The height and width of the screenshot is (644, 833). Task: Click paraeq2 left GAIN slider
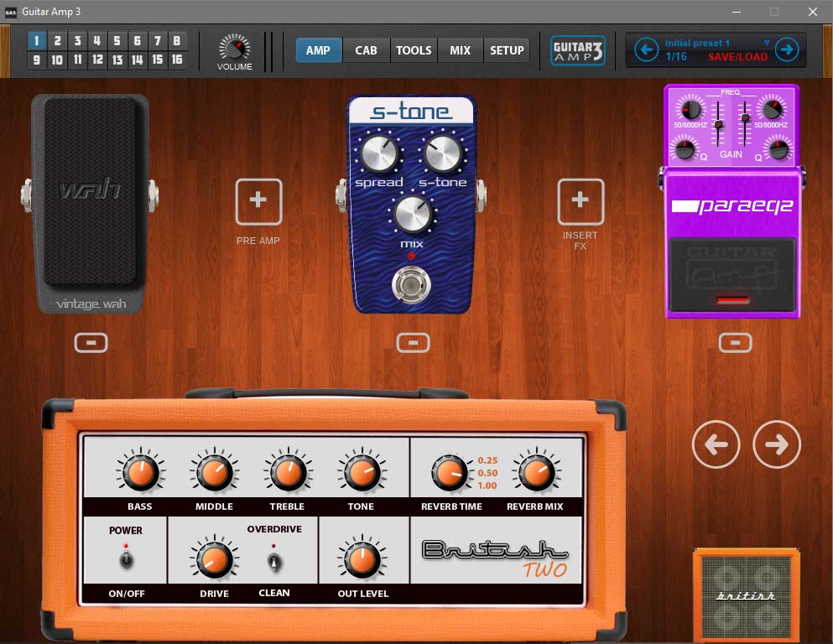point(718,124)
